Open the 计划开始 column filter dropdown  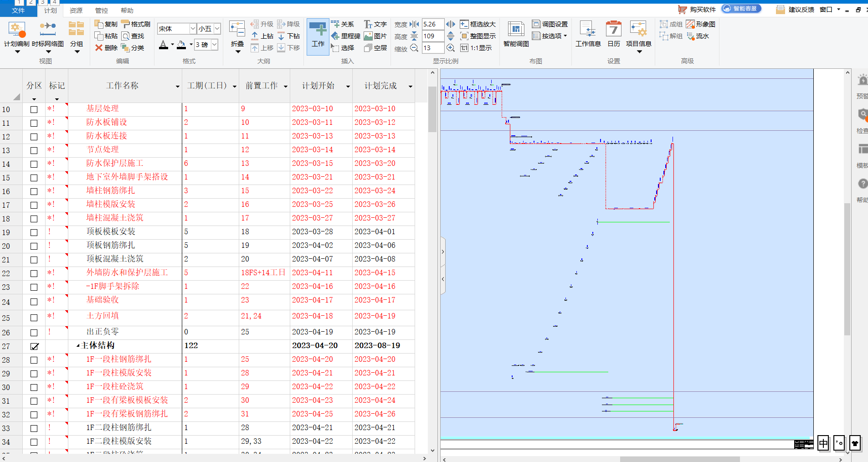(348, 87)
